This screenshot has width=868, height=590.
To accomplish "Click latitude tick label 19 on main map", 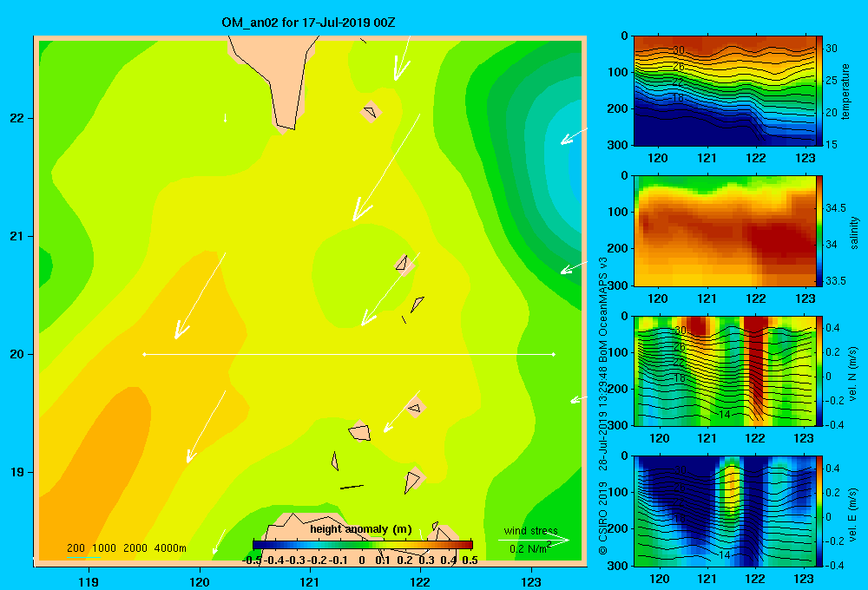I will tap(16, 472).
